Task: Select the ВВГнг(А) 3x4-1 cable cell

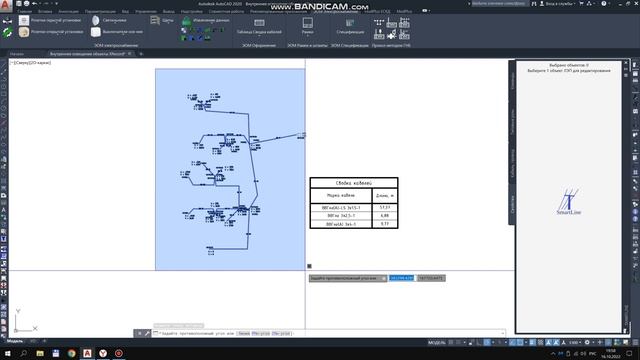Action: (x=341, y=224)
